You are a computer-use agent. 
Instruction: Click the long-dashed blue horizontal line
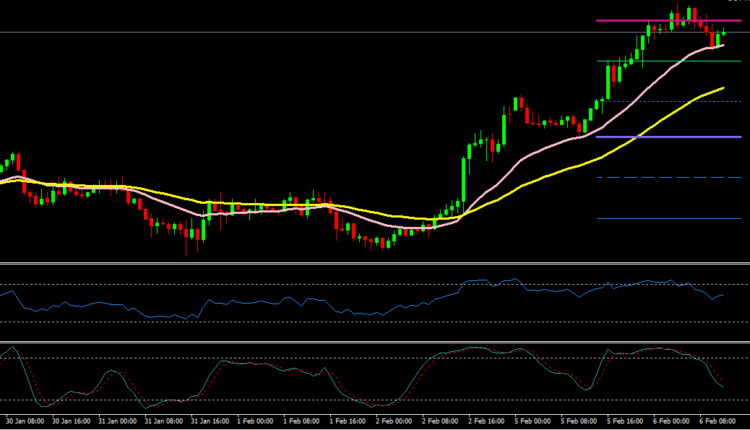point(660,177)
